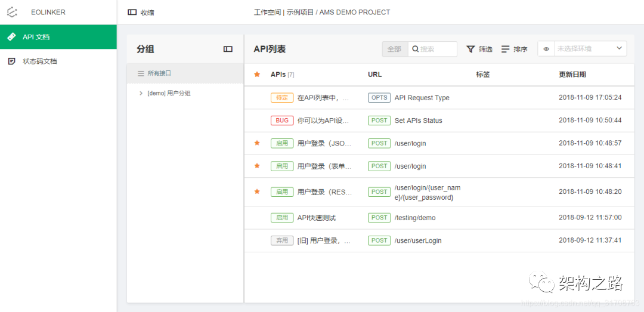Click the 标签 column header
Image resolution: width=644 pixels, height=312 pixels.
pyautogui.click(x=483, y=75)
